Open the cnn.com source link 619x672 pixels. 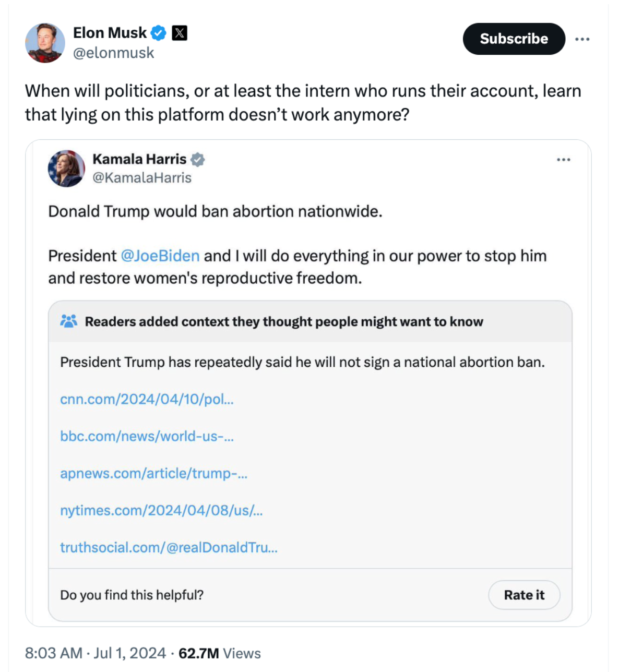point(147,399)
